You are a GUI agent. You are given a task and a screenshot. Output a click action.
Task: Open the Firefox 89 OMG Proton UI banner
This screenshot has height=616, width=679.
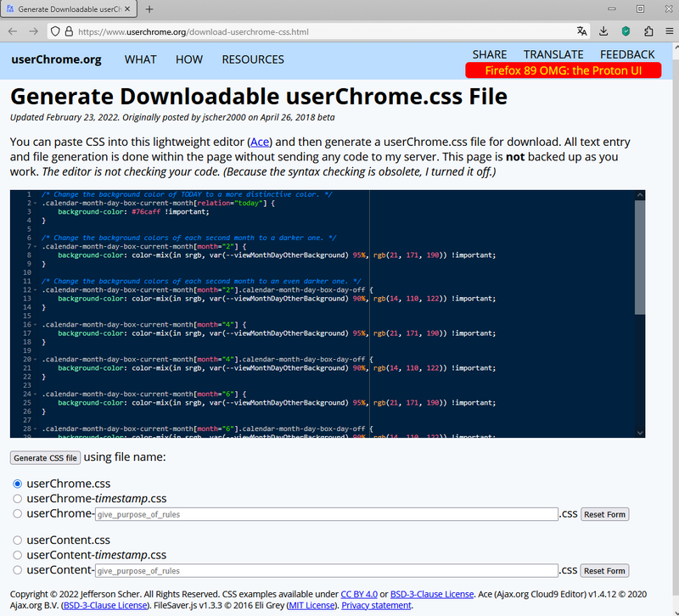(563, 70)
